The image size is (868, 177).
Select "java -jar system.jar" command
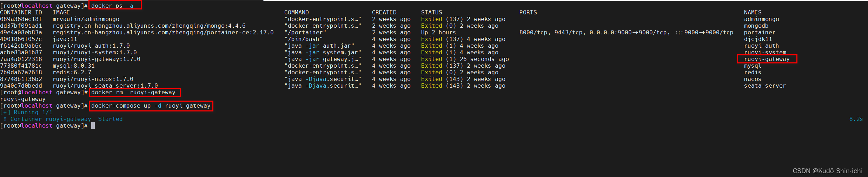(323, 53)
